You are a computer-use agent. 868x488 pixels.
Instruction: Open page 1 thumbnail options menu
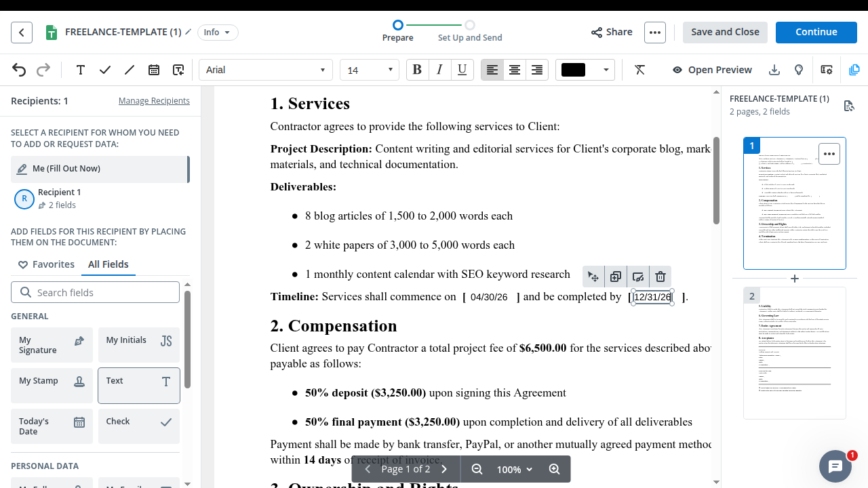tap(829, 154)
